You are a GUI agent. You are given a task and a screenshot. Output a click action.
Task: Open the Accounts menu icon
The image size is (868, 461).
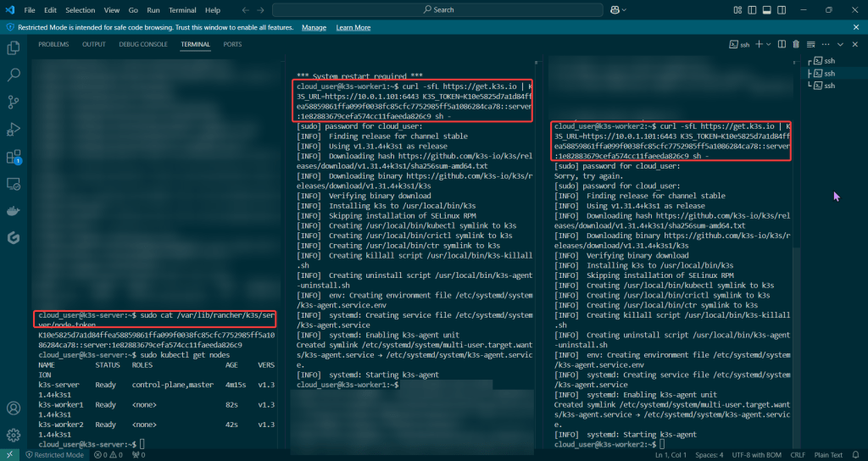click(14, 408)
